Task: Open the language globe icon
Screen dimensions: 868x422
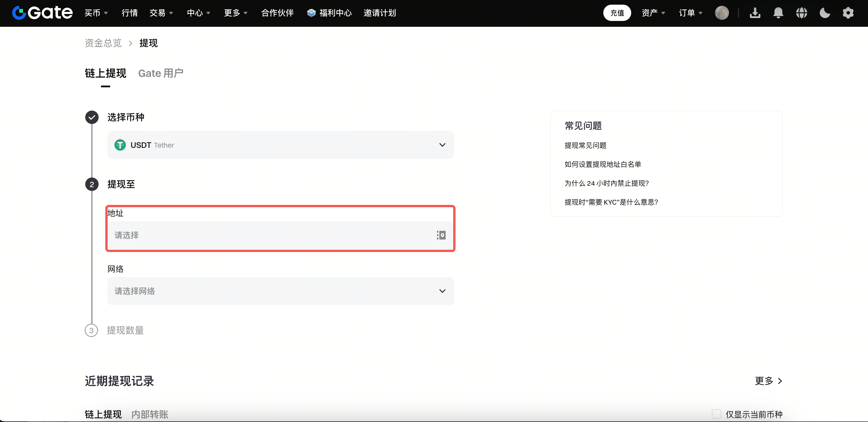Action: pos(802,13)
